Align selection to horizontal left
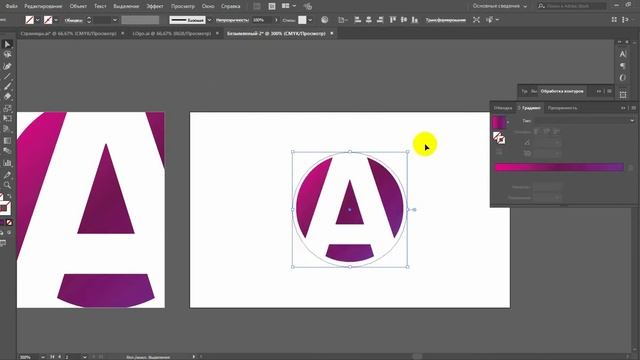This screenshot has width=640, height=360. click(358, 20)
